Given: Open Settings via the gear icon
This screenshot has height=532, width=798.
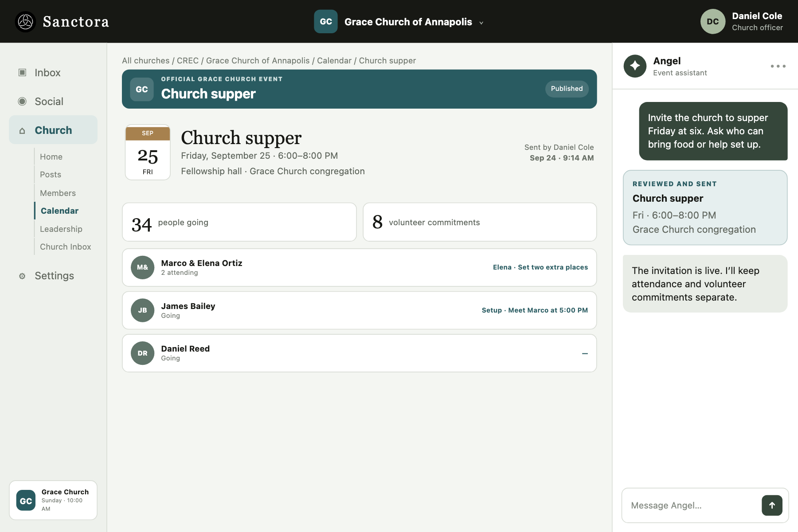Looking at the screenshot, I should [x=22, y=276].
